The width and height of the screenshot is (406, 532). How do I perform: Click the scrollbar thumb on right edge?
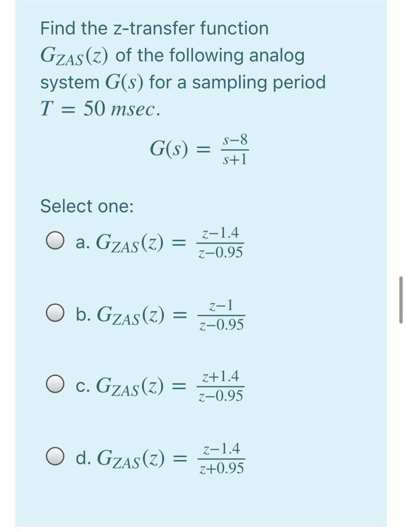[x=401, y=299]
